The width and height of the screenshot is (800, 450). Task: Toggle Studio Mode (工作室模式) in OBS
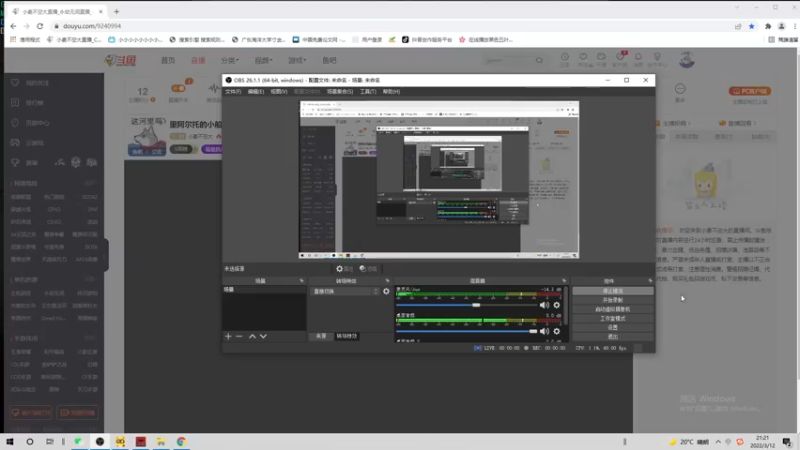(x=613, y=318)
